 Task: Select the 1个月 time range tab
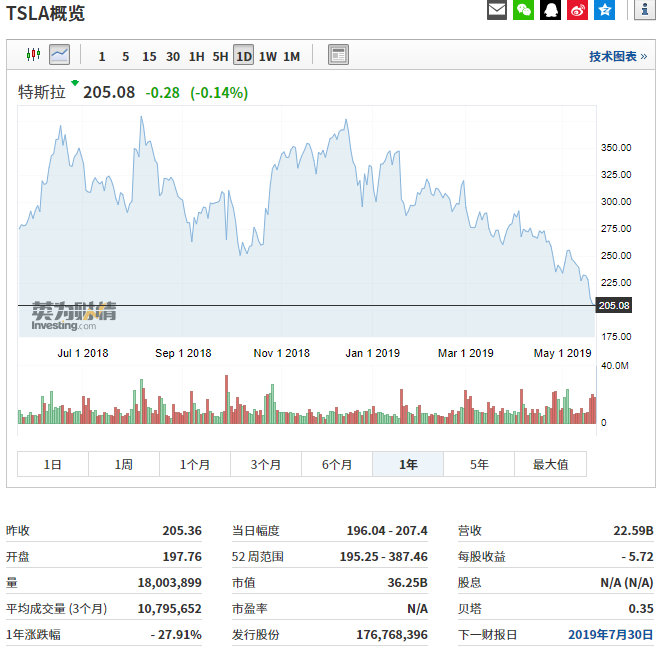point(195,464)
